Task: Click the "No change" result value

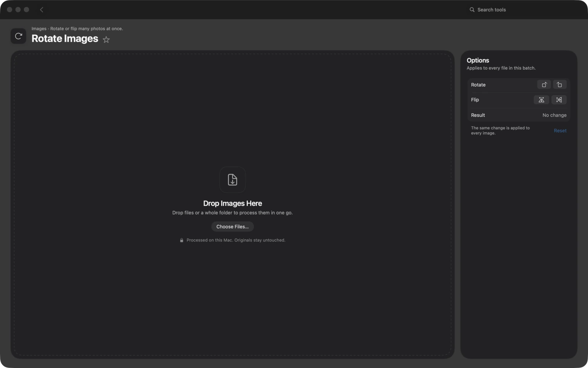Action: [555, 115]
